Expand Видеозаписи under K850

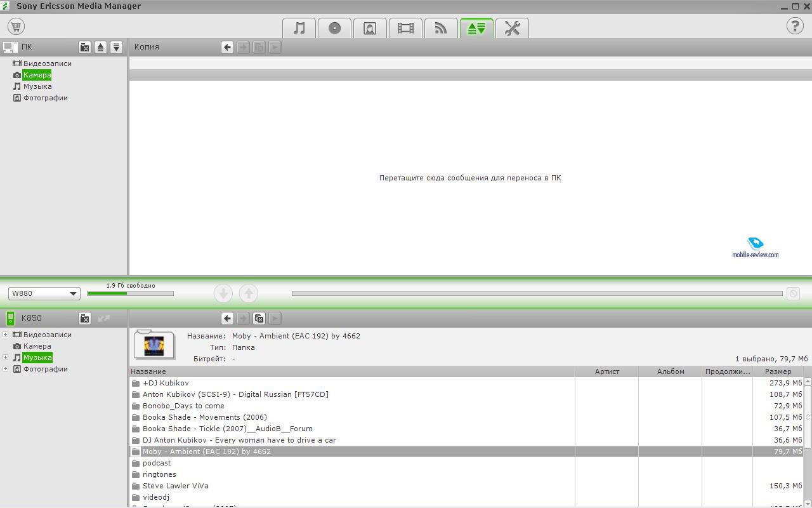tap(6, 335)
